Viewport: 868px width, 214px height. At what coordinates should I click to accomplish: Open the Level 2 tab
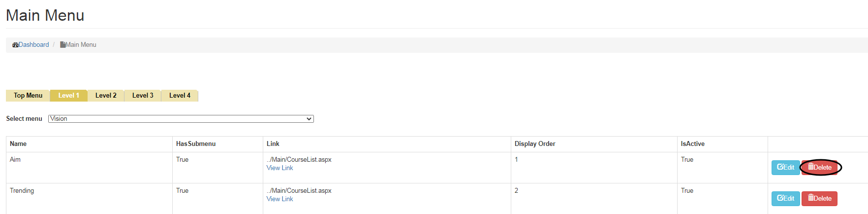[x=106, y=96]
